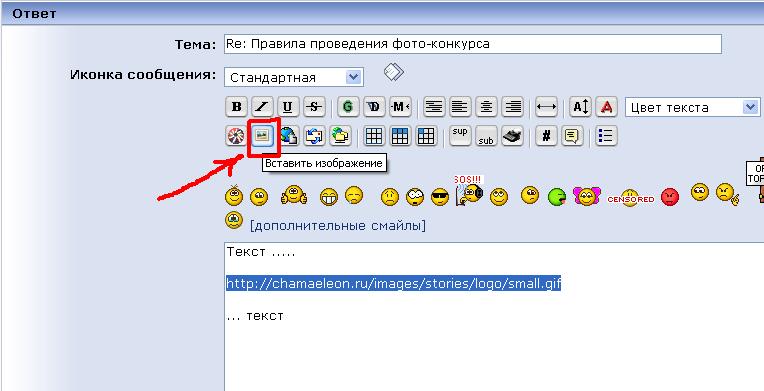Apply italic formatting button

click(x=262, y=107)
